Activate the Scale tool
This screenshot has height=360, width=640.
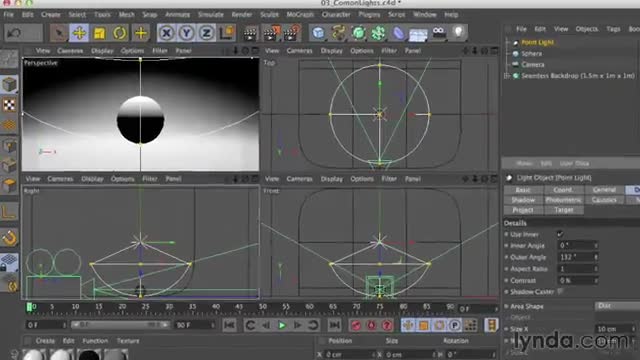coord(100,33)
